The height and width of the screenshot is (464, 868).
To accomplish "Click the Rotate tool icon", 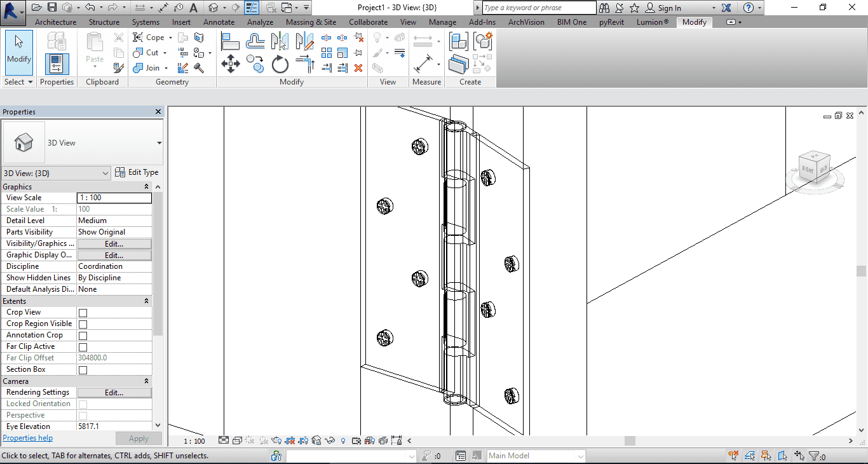I will point(280,64).
